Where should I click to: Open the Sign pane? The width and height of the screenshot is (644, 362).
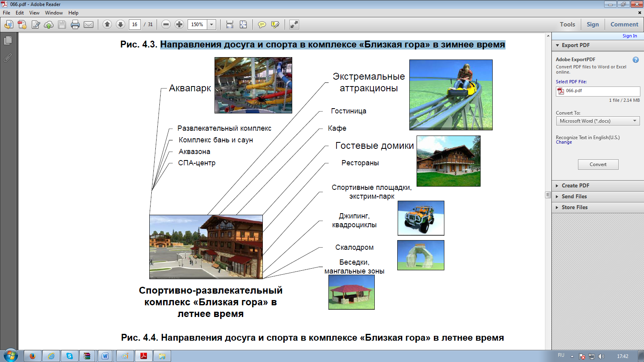coord(592,25)
